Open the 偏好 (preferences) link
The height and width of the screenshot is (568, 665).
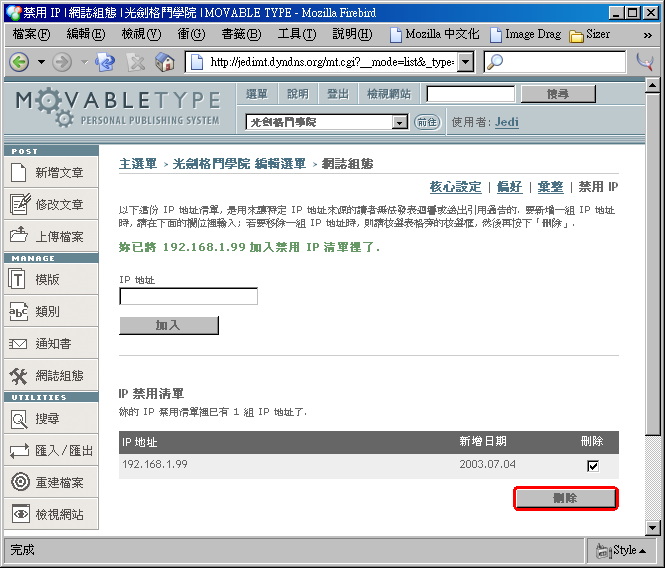509,187
